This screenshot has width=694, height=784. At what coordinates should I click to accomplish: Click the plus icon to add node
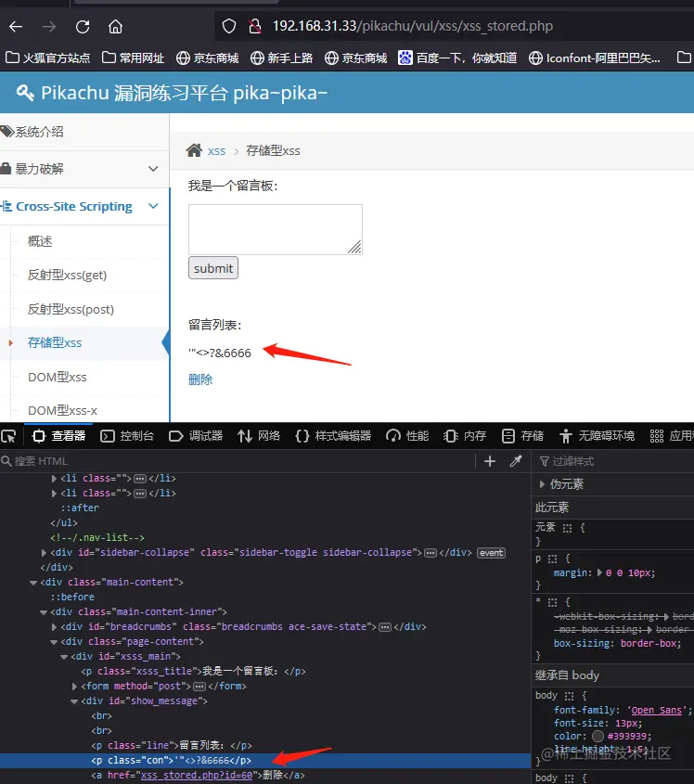(x=490, y=461)
